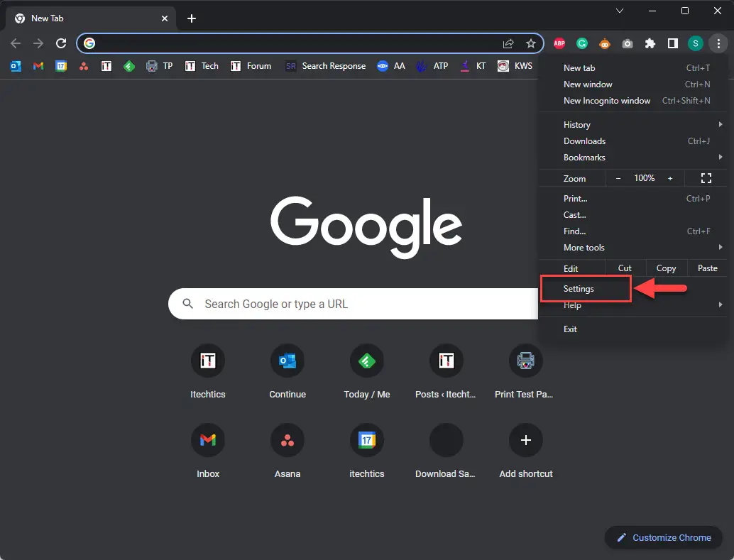Choose Print... from the menu
The height and width of the screenshot is (560, 734).
[633, 199]
